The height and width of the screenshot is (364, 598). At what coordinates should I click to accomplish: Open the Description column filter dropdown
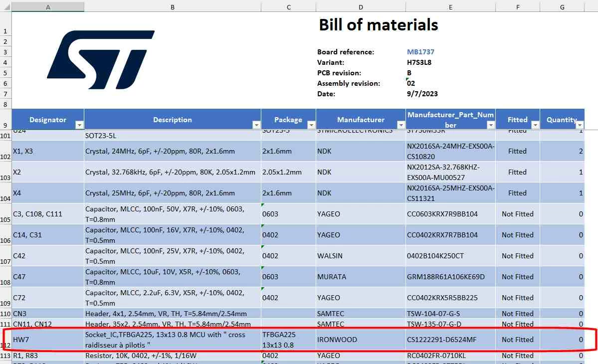(256, 125)
